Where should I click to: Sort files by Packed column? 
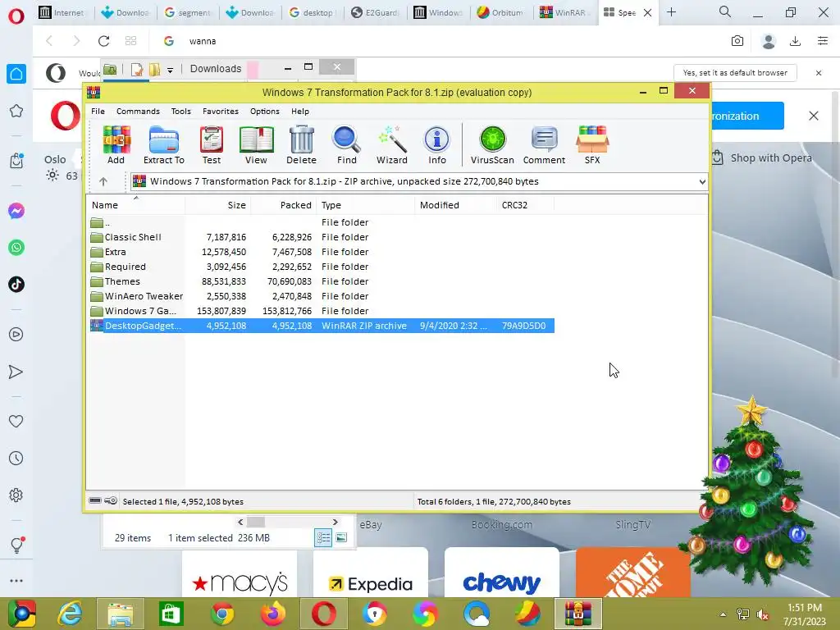coord(283,205)
